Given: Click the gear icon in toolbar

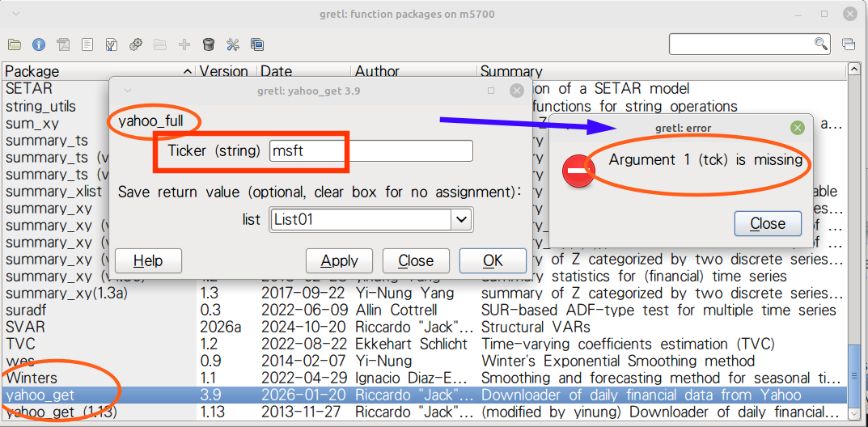Looking at the screenshot, I should click(x=136, y=44).
